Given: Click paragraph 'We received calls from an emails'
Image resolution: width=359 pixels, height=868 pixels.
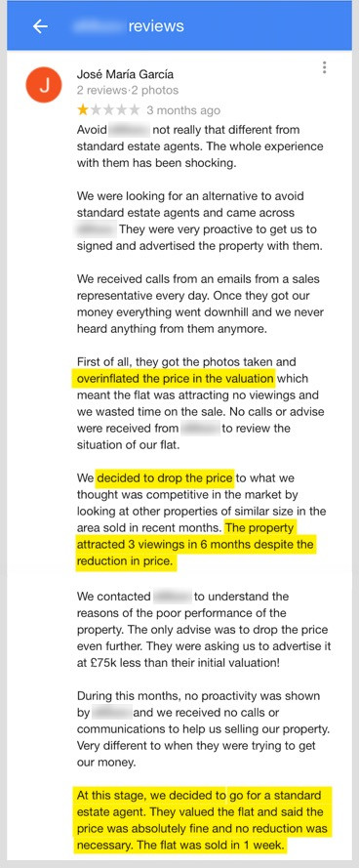Looking at the screenshot, I should pos(199,304).
